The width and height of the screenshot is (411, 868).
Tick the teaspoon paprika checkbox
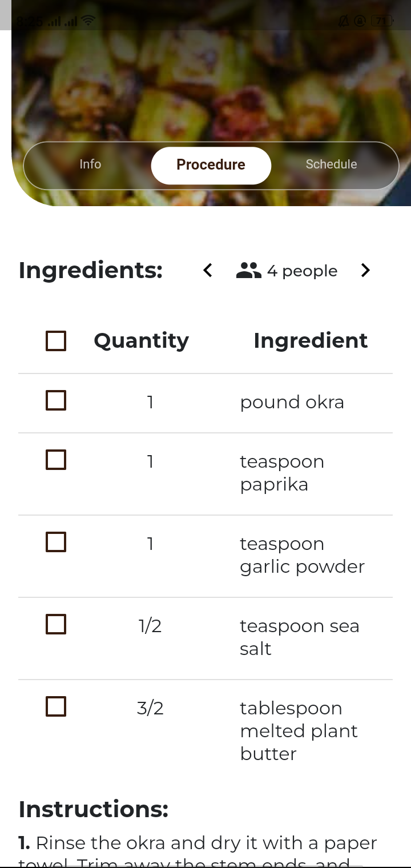point(56,460)
